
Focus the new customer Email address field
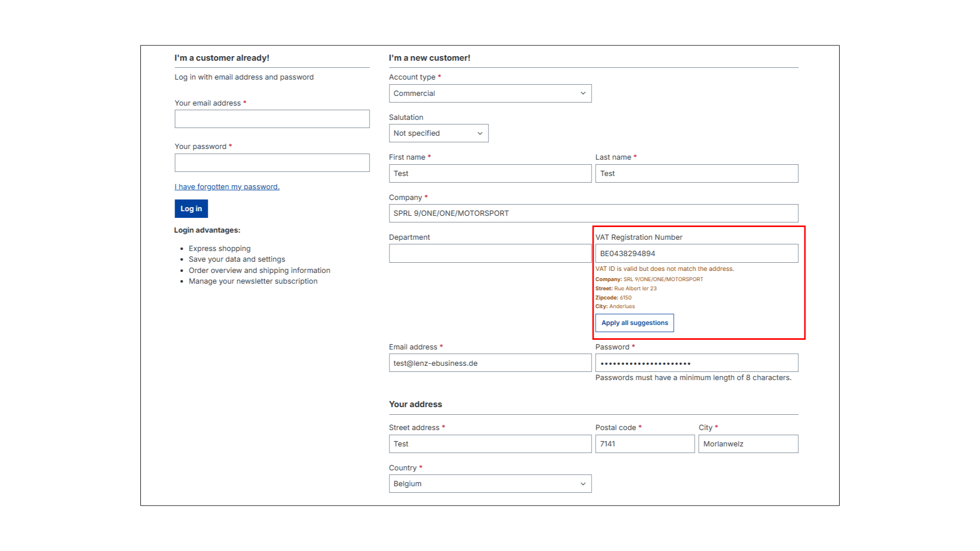pos(489,363)
